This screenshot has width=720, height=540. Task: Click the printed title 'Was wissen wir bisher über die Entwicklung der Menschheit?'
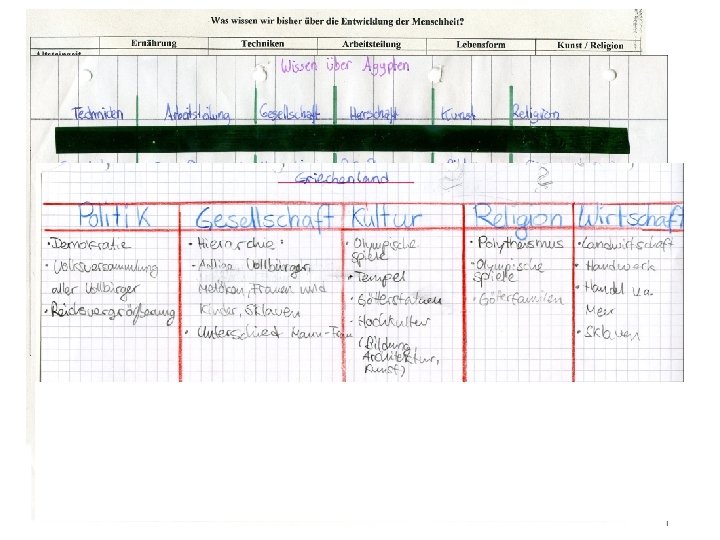point(337,21)
